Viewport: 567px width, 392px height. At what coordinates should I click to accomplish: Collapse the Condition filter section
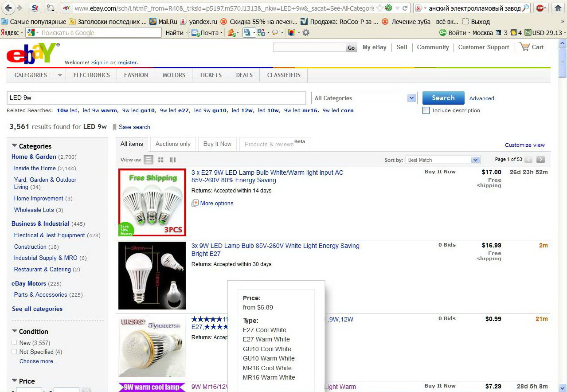(15, 331)
